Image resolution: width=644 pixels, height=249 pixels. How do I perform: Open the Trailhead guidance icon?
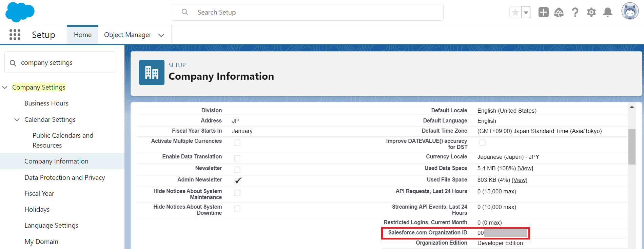[559, 13]
